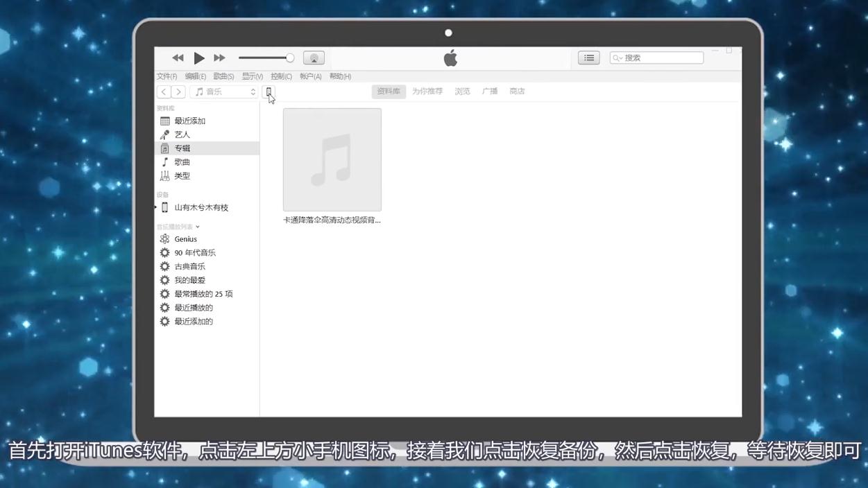Click album title 卡通降落伞高清动态视频背...
This screenshot has height=488, width=868.
tap(332, 220)
